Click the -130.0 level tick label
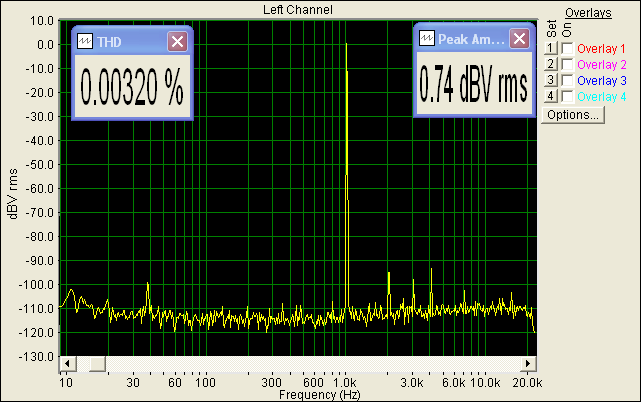641x402 pixels. 36,357
